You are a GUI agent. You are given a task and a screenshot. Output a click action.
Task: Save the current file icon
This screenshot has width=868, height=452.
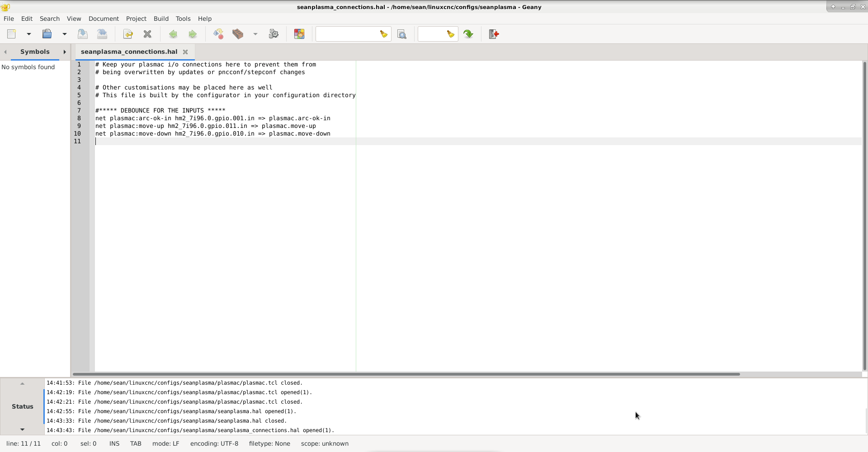coord(83,34)
